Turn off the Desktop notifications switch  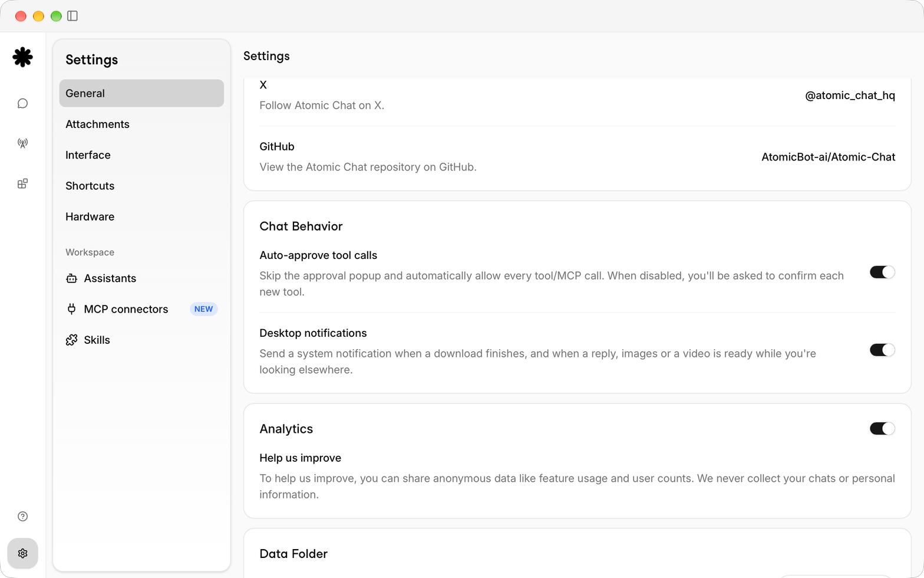(882, 350)
